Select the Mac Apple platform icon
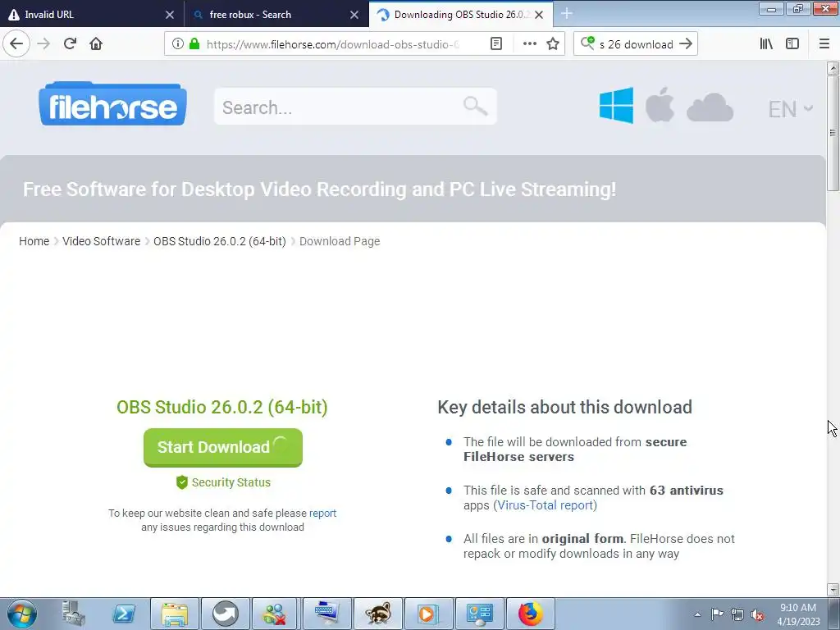The width and height of the screenshot is (840, 630). [660, 104]
